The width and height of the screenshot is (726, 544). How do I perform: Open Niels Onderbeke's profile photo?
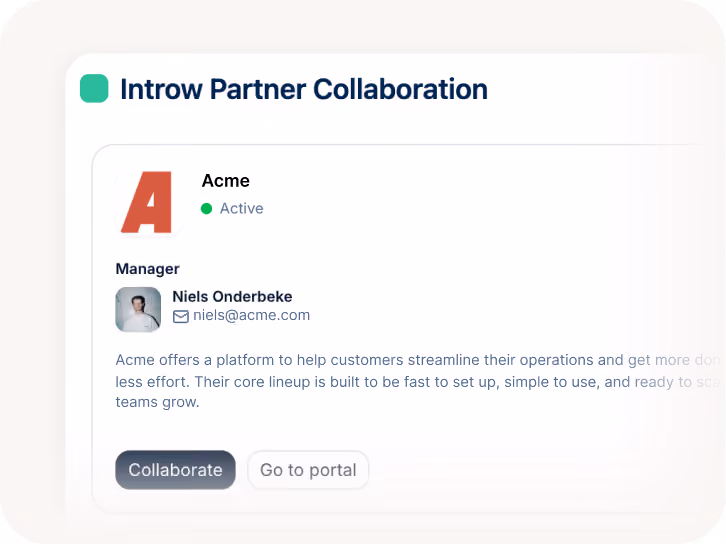(138, 309)
